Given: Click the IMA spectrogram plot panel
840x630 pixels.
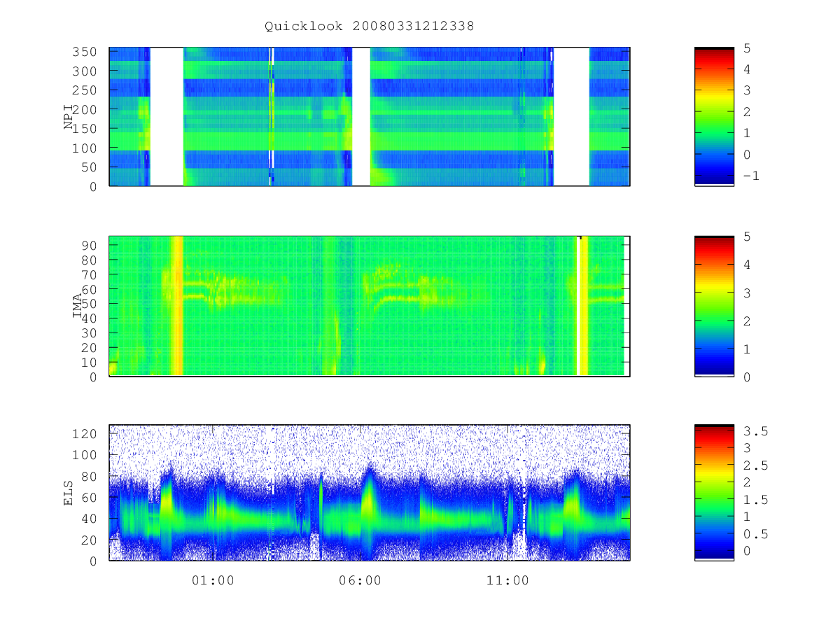Looking at the screenshot, I should coord(370,306).
